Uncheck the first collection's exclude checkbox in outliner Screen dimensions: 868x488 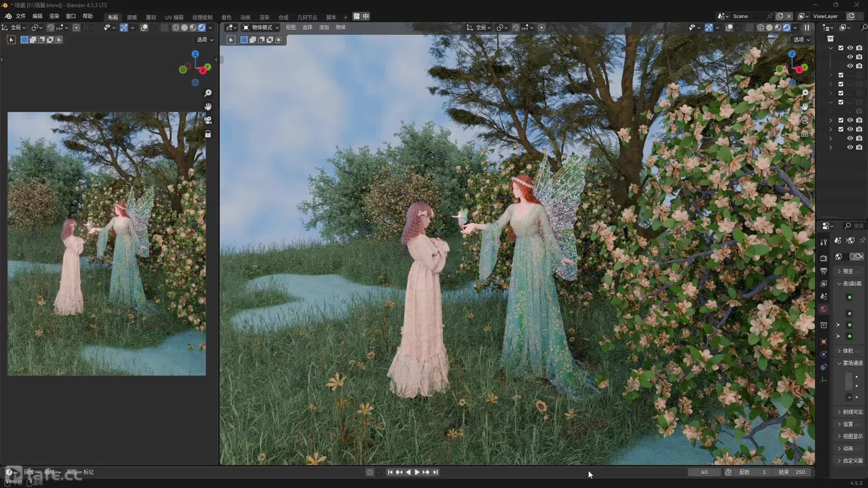(x=841, y=48)
